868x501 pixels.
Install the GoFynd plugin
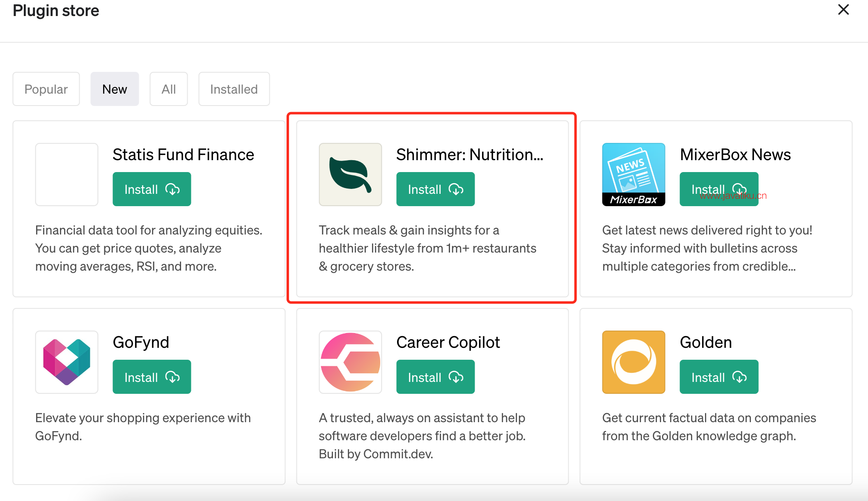tap(152, 377)
